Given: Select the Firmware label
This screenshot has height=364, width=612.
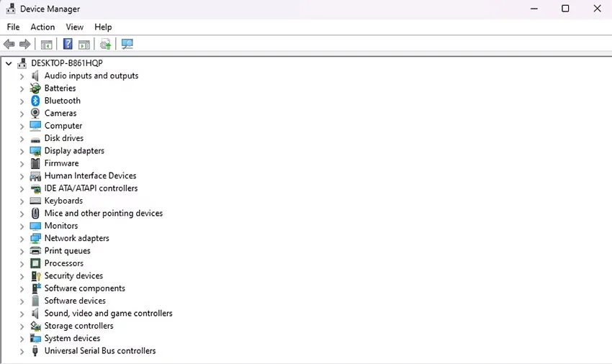Looking at the screenshot, I should (x=62, y=163).
